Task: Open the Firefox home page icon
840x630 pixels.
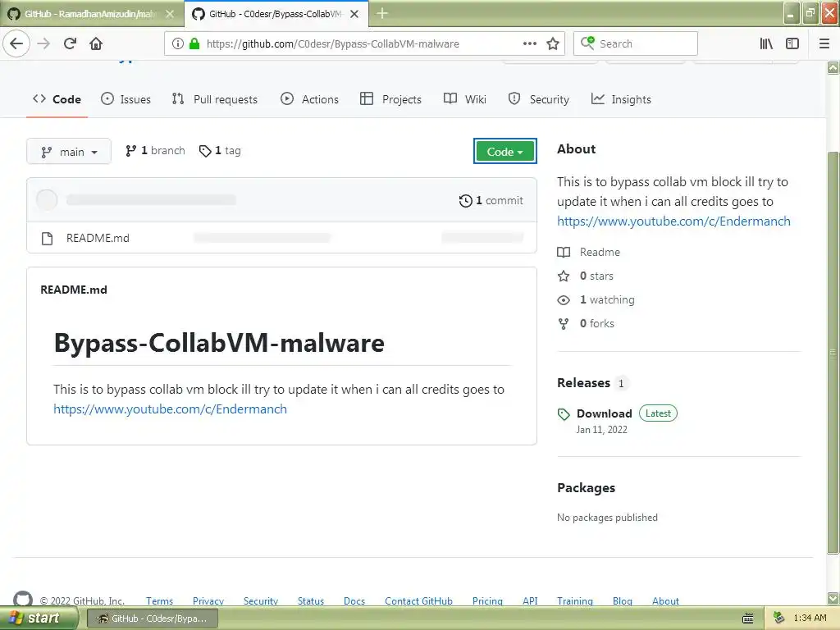Action: [x=96, y=43]
